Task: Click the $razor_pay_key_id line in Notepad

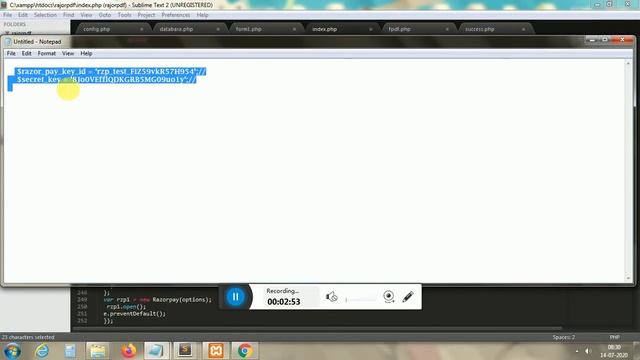Action: [111, 71]
